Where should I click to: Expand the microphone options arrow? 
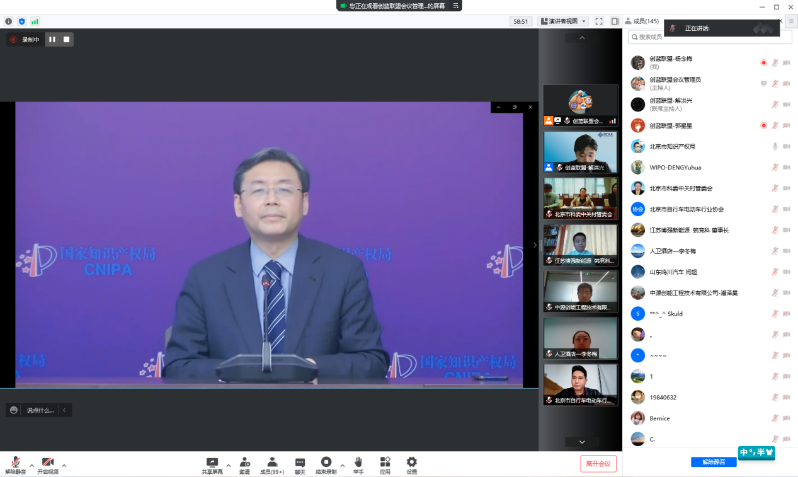click(x=31, y=465)
